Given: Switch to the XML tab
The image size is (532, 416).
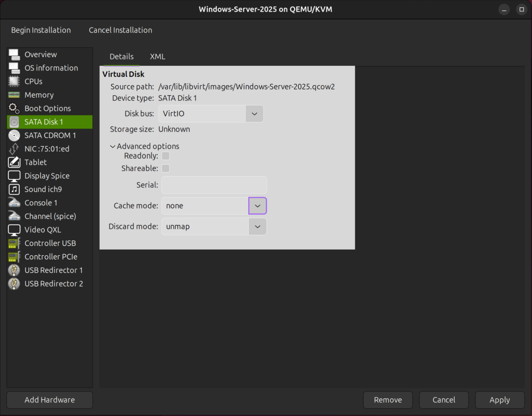Looking at the screenshot, I should (157, 57).
